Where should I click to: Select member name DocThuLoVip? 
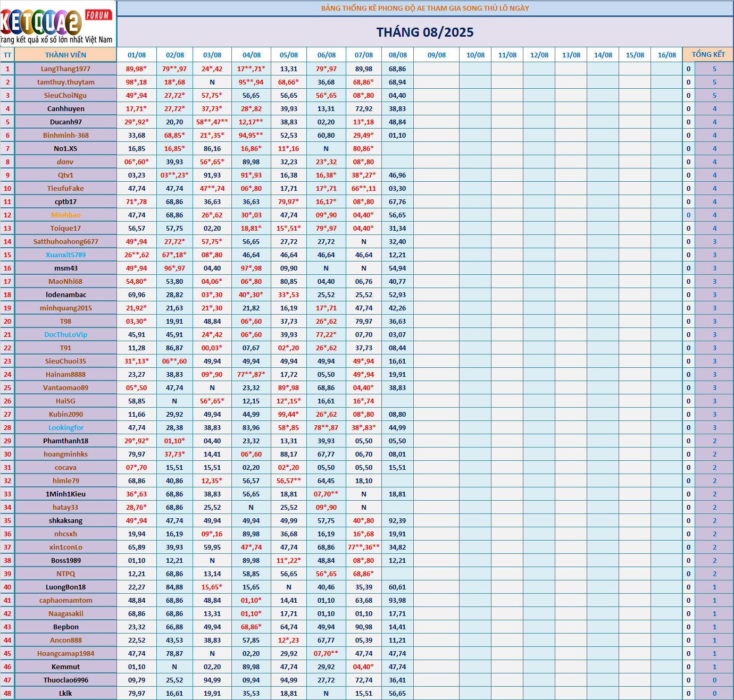[65, 334]
